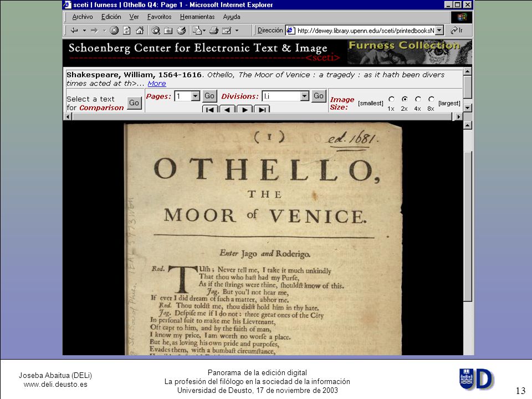Image resolution: width=532 pixels, height=399 pixels.
Task: Open the Herramientas menu
Action: tap(197, 17)
